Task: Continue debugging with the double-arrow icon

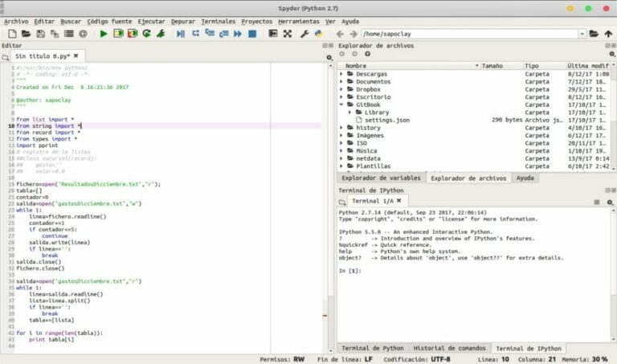Action: pos(238,34)
